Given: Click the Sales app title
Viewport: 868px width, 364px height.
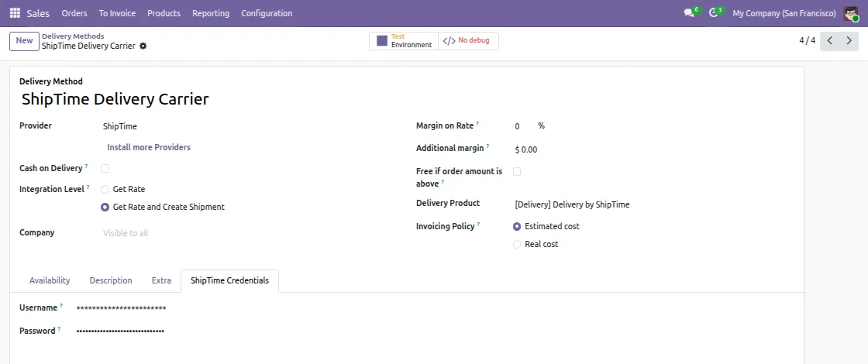Looking at the screenshot, I should tap(38, 13).
